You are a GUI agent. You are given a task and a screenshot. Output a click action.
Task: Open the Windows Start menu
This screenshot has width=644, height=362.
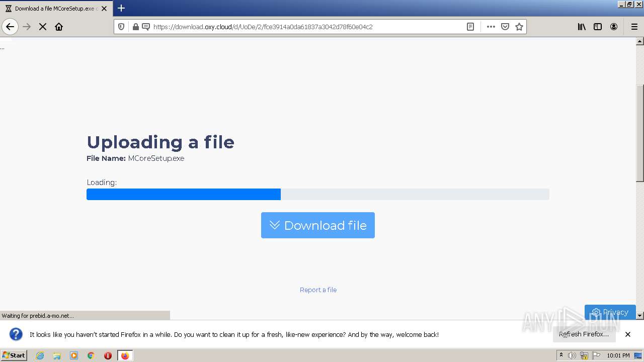(14, 355)
